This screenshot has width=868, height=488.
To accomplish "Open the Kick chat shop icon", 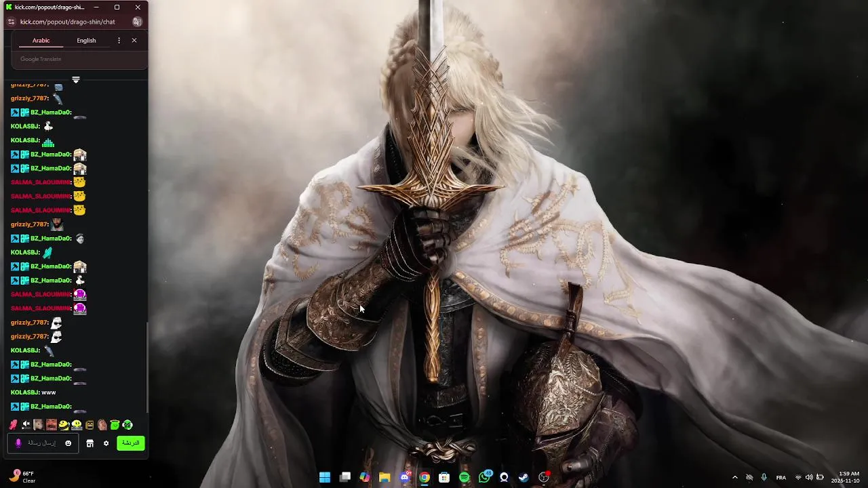I will click(x=90, y=443).
